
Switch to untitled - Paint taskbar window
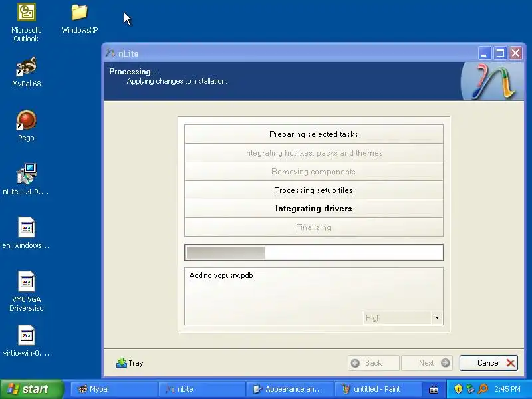tap(378, 389)
